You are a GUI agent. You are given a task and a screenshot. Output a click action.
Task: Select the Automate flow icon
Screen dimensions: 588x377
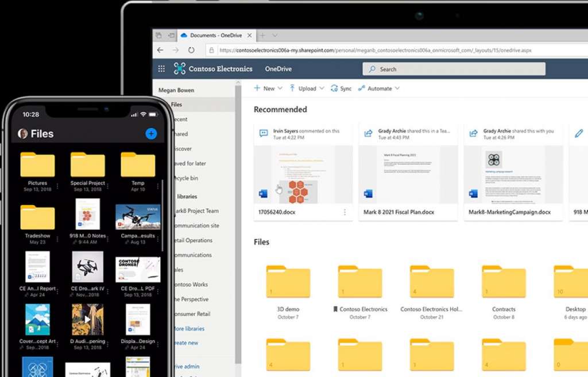tap(361, 89)
